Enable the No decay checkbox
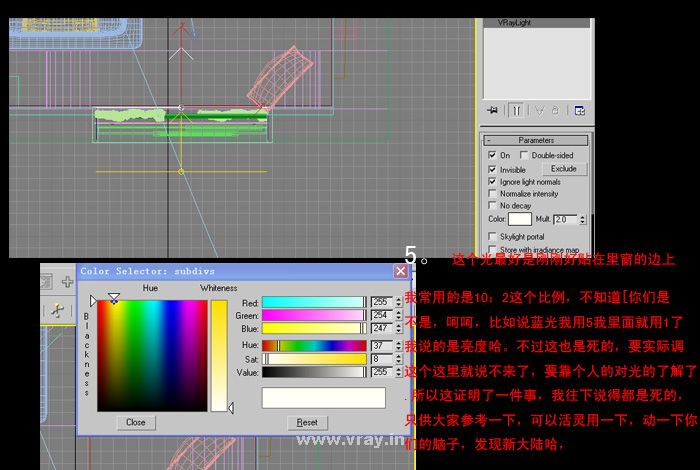The width and height of the screenshot is (700, 470). pyautogui.click(x=492, y=205)
